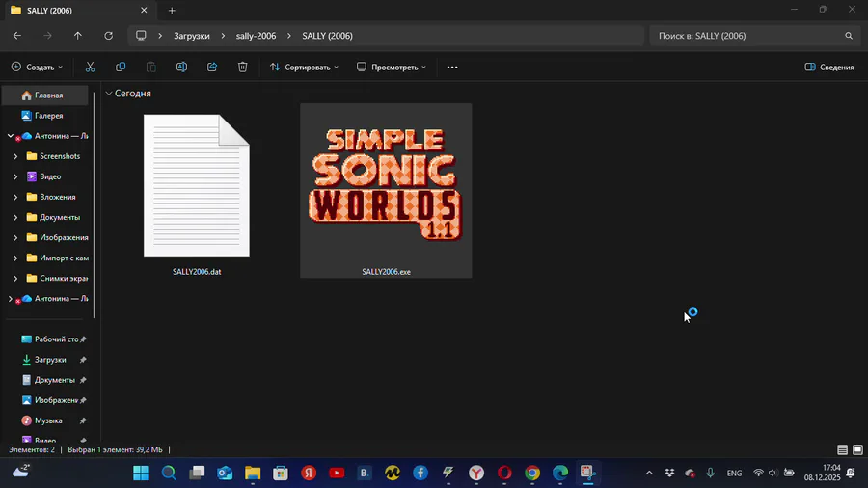Select Снимки экрана folder in tree
This screenshot has width=868, height=488.
[58, 279]
